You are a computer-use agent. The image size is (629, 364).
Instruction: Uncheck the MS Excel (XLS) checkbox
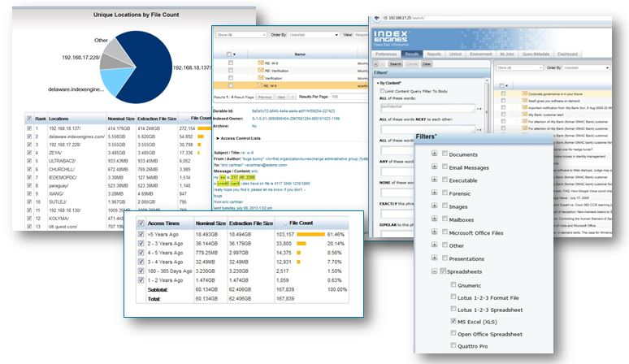[453, 321]
